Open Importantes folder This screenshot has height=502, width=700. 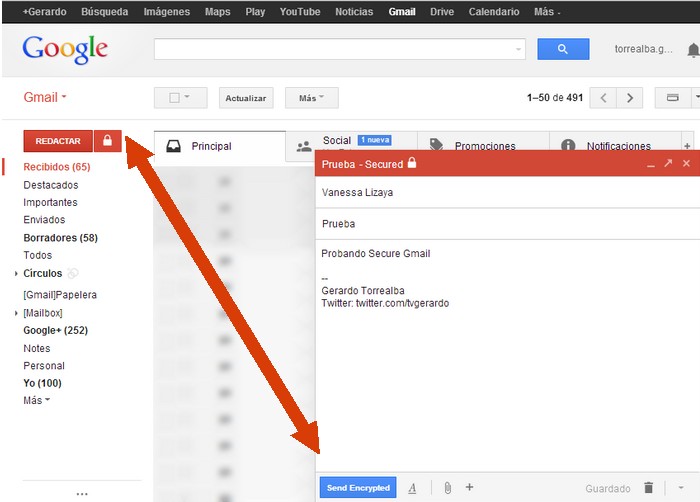coord(50,202)
